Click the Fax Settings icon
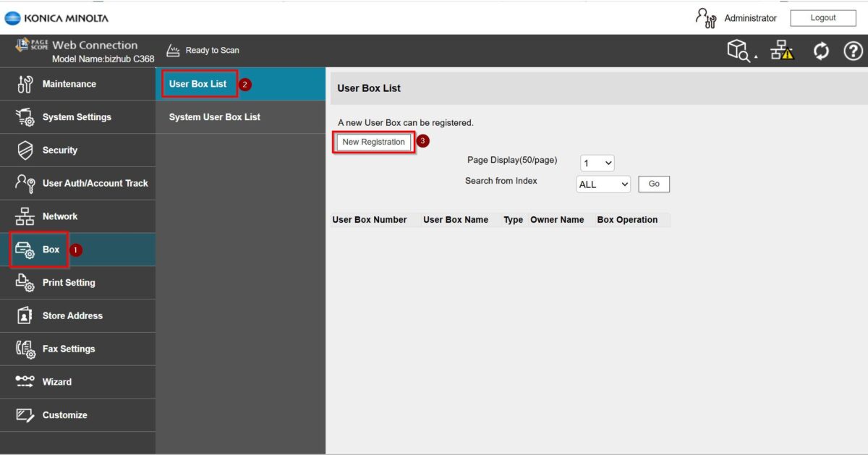This screenshot has height=455, width=868. (x=25, y=349)
